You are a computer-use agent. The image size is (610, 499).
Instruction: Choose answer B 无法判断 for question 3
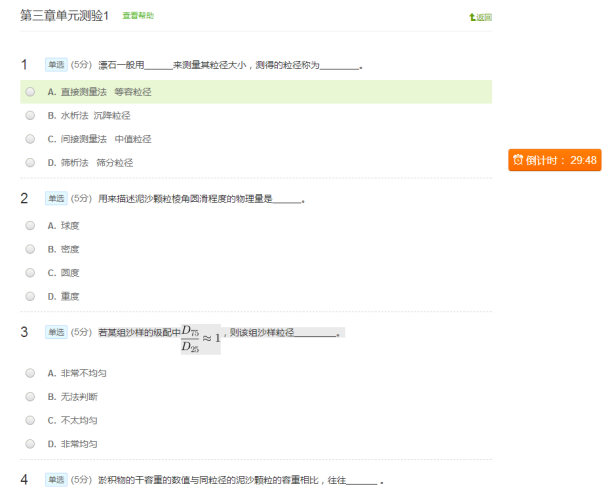pyautogui.click(x=30, y=396)
